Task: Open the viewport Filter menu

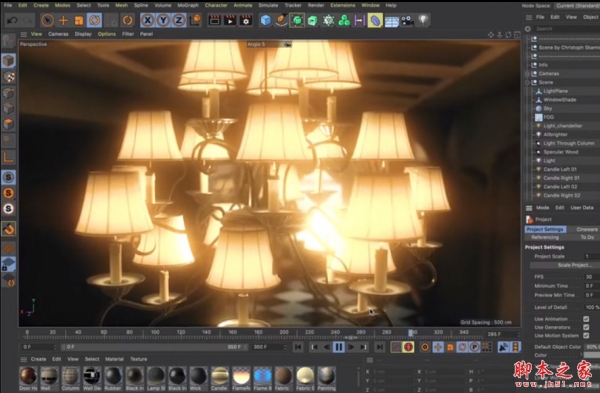Action: click(128, 34)
